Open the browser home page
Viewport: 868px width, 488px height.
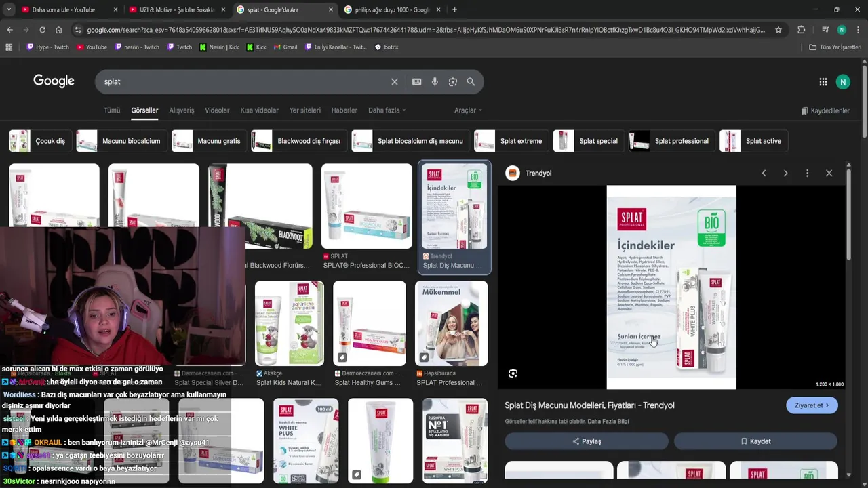[x=58, y=30]
